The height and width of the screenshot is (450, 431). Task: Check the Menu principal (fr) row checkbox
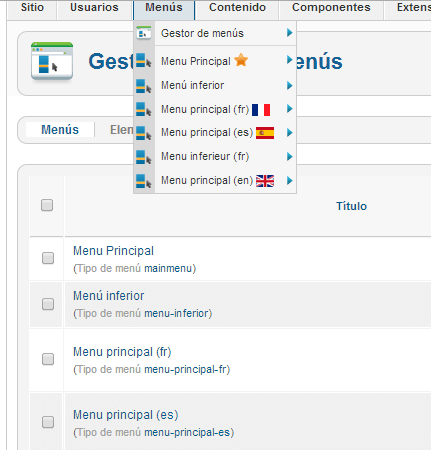[x=48, y=359]
